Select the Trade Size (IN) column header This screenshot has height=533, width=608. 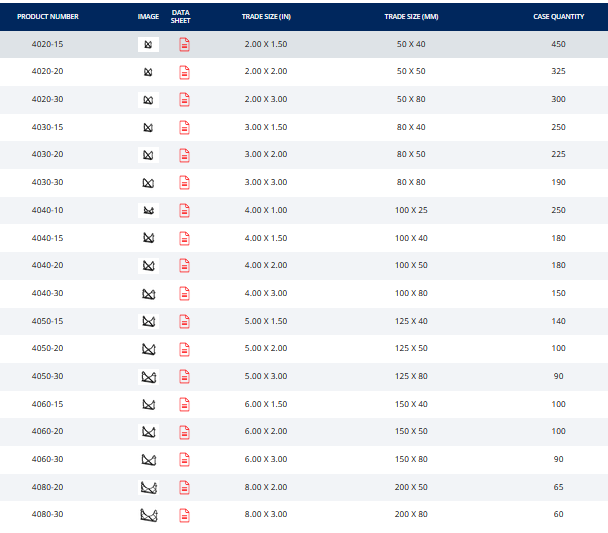266,17
